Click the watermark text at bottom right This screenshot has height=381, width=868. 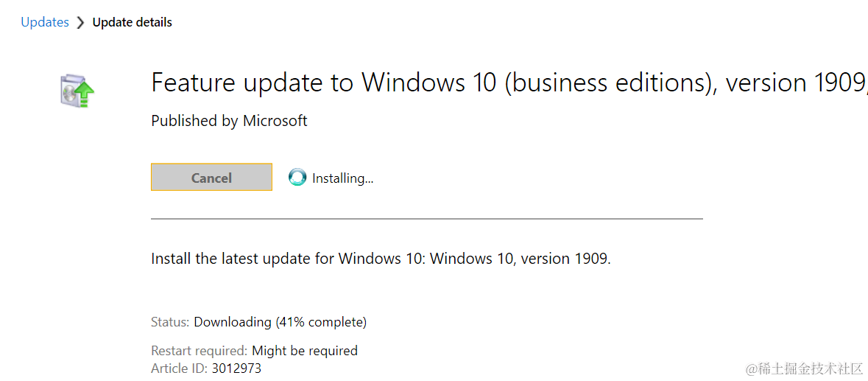click(803, 368)
